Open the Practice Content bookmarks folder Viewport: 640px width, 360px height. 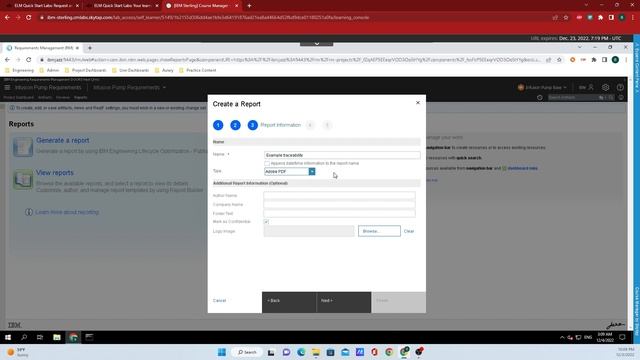point(198,70)
